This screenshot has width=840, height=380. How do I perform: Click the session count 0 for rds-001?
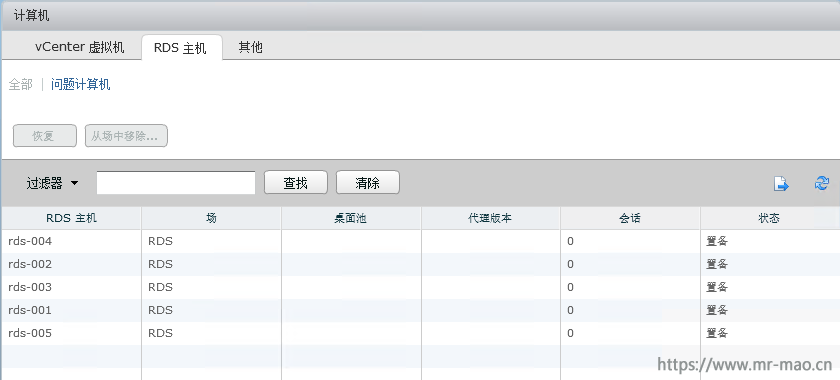click(571, 310)
